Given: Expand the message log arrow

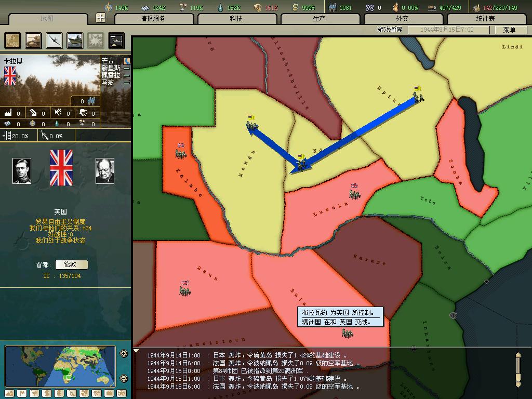Looking at the screenshot, I should click(136, 351).
